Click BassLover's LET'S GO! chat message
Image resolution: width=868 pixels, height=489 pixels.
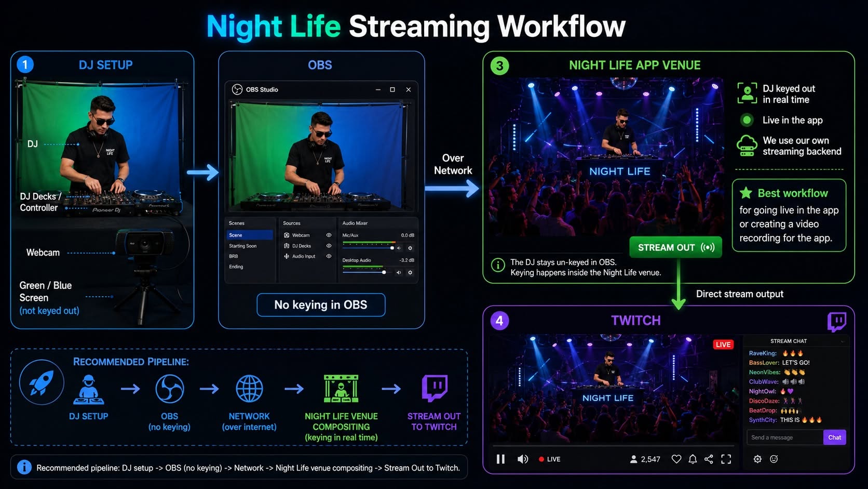[779, 363]
